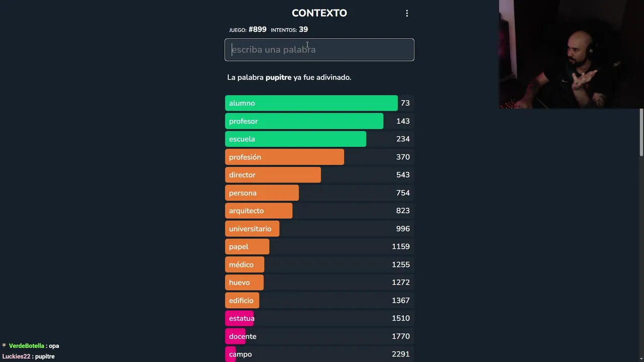Select the 'edificio' guess bar
This screenshot has height=362, width=644.
click(x=319, y=300)
